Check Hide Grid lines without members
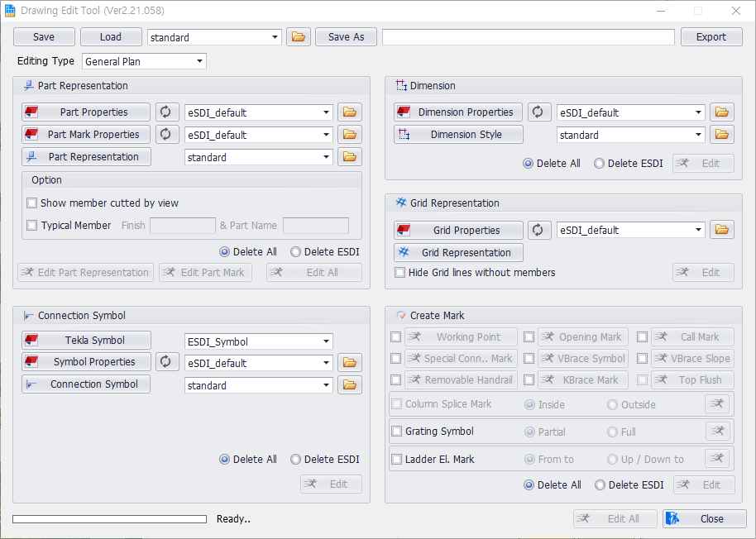Image resolution: width=756 pixels, height=539 pixels. (400, 273)
